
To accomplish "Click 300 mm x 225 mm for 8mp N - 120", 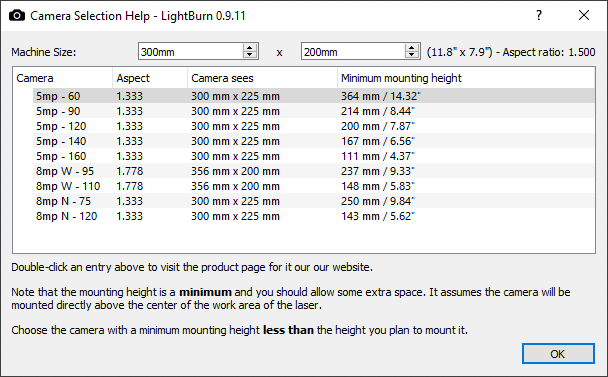I will (x=235, y=216).
